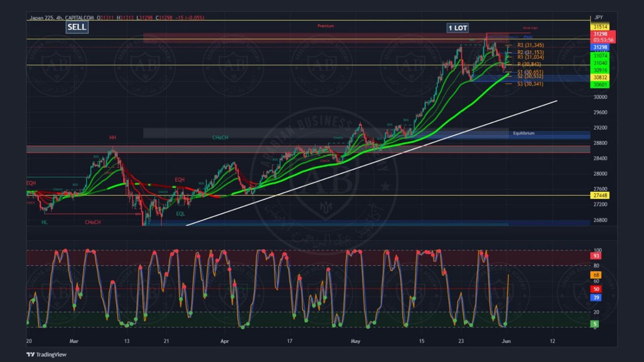The image size is (644, 362).
Task: Click the red HH label
Action: click(x=112, y=138)
